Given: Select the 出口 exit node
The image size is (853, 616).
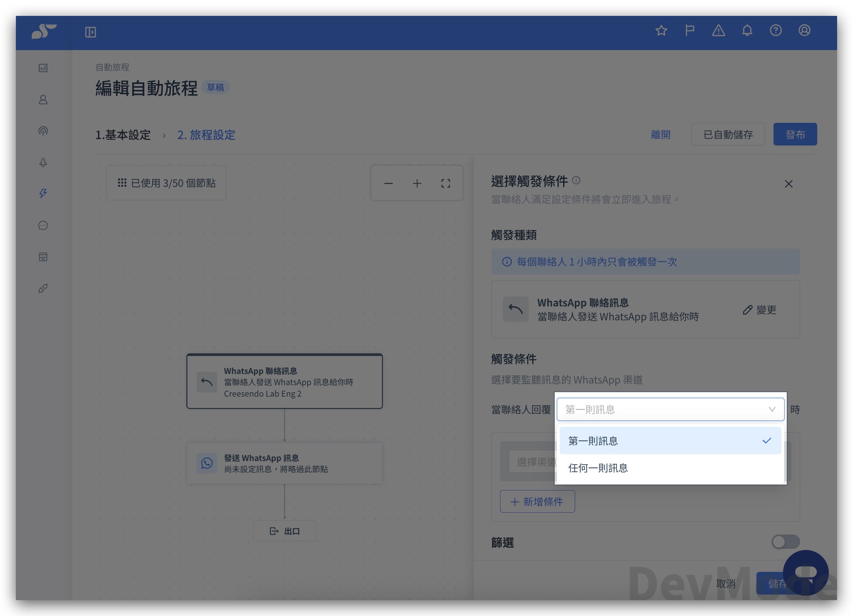Looking at the screenshot, I should [x=285, y=531].
